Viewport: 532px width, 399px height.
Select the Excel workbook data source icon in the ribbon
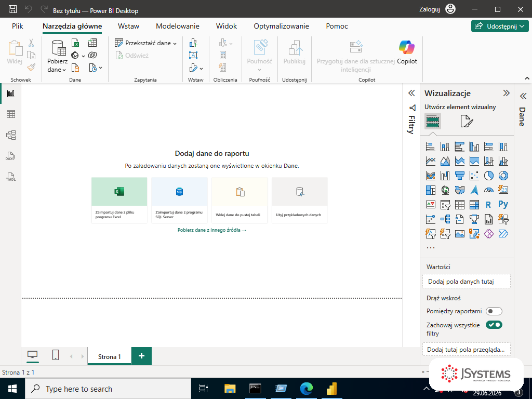pos(75,43)
